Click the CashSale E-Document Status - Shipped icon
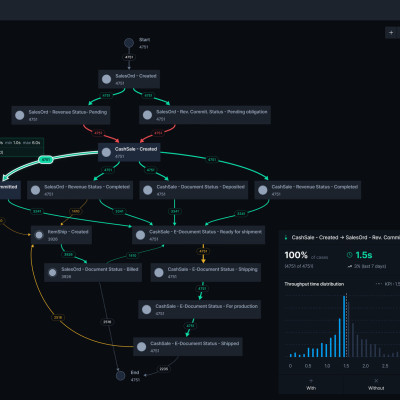 coord(141,347)
